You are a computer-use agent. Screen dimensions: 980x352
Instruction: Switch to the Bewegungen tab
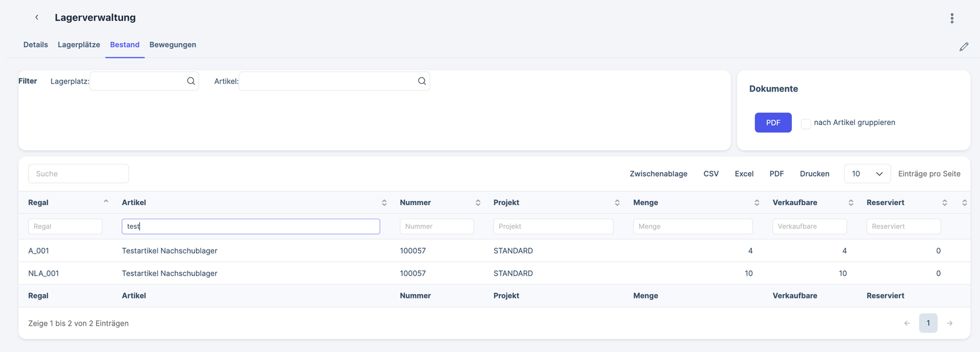(173, 44)
